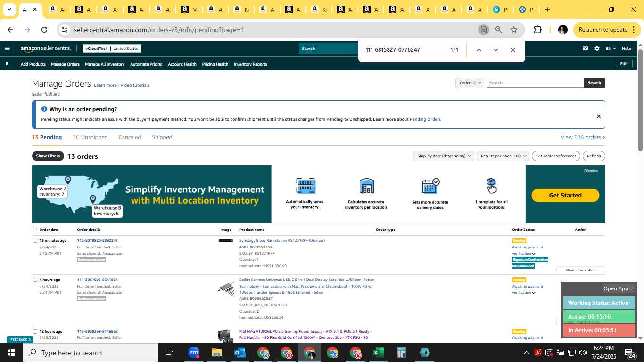Click the Refresh button

[x=594, y=156]
